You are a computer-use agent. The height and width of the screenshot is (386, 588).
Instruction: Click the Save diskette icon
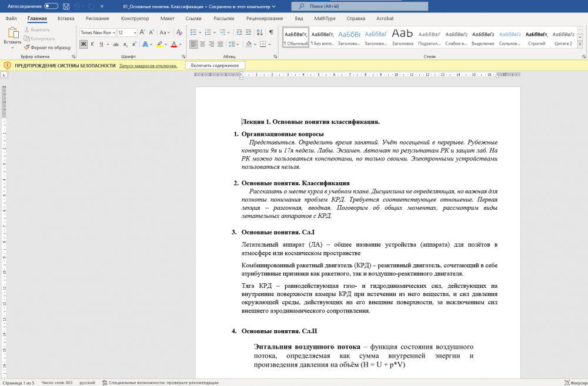coord(66,6)
